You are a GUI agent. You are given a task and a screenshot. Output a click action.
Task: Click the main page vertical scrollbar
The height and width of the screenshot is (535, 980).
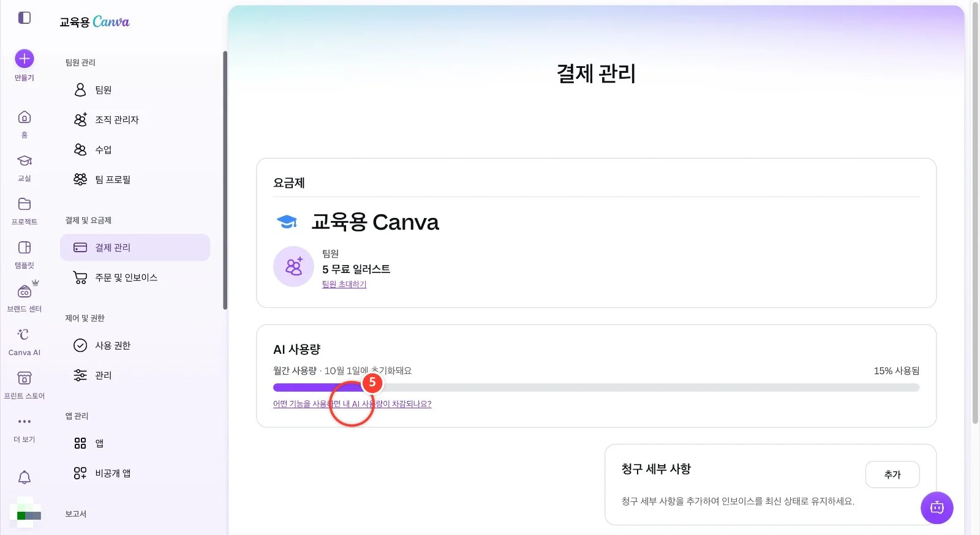click(x=975, y=214)
